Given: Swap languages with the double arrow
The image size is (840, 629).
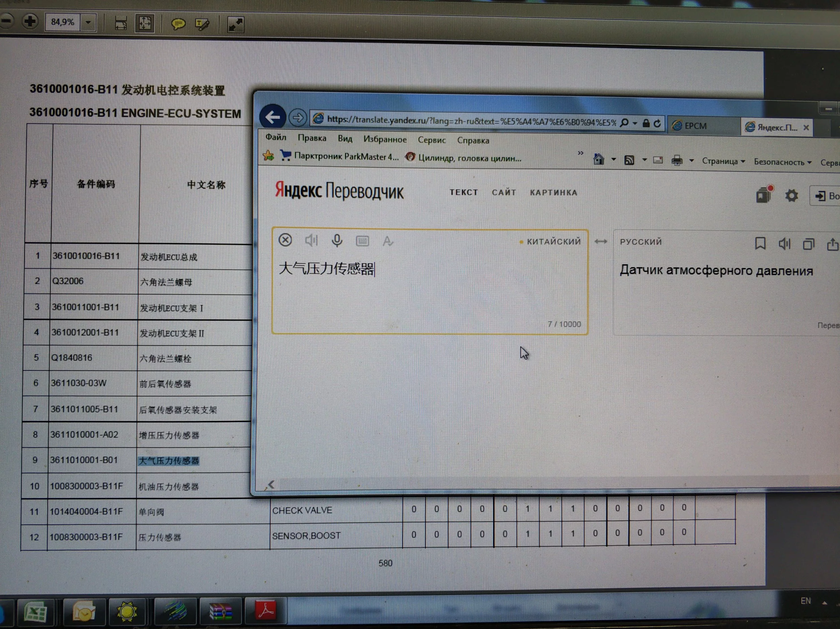Looking at the screenshot, I should (x=601, y=242).
